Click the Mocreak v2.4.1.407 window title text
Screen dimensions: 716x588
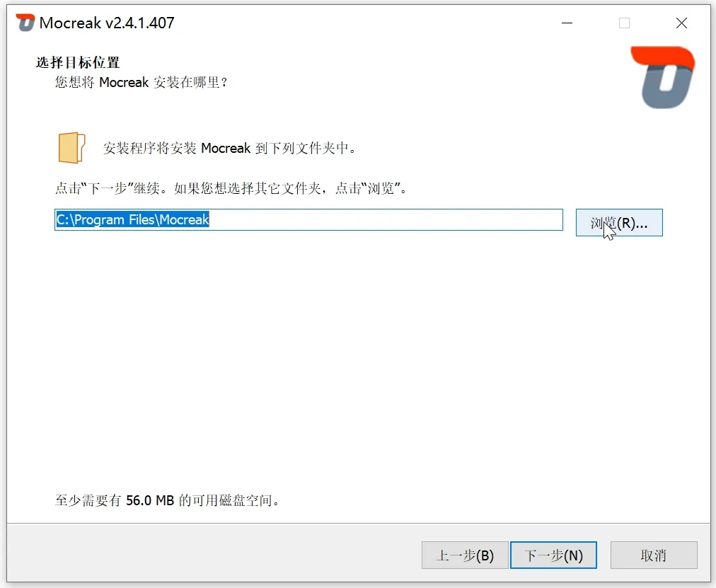[x=107, y=23]
